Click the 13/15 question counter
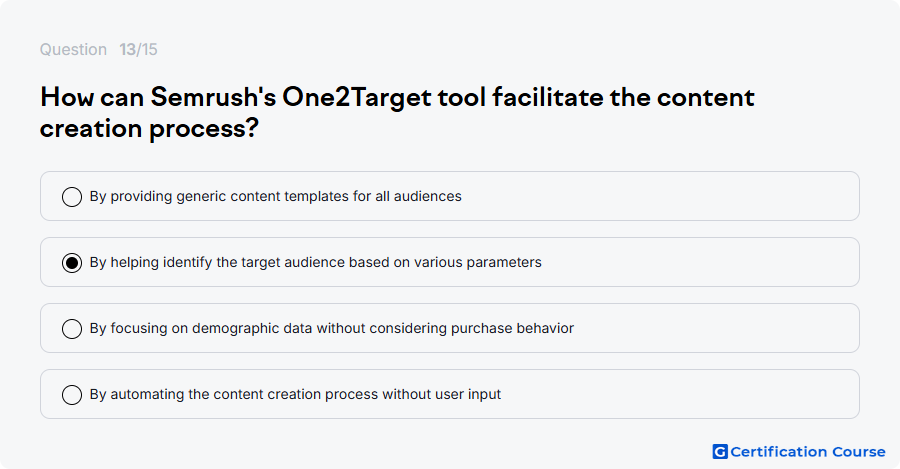The image size is (900, 469). (138, 49)
